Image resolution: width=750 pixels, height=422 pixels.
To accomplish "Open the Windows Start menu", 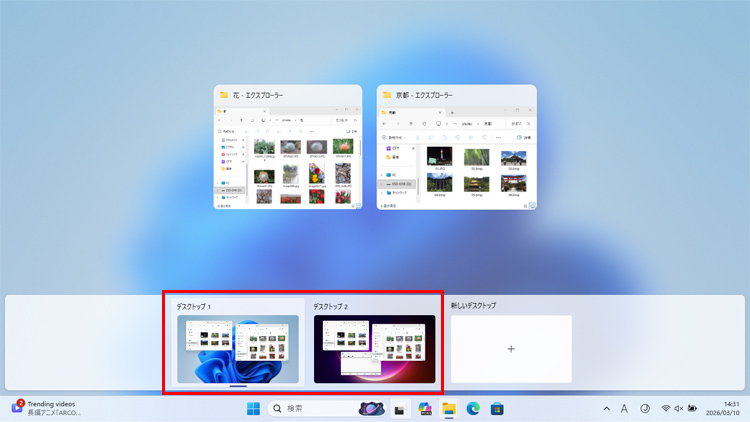I will point(253,408).
